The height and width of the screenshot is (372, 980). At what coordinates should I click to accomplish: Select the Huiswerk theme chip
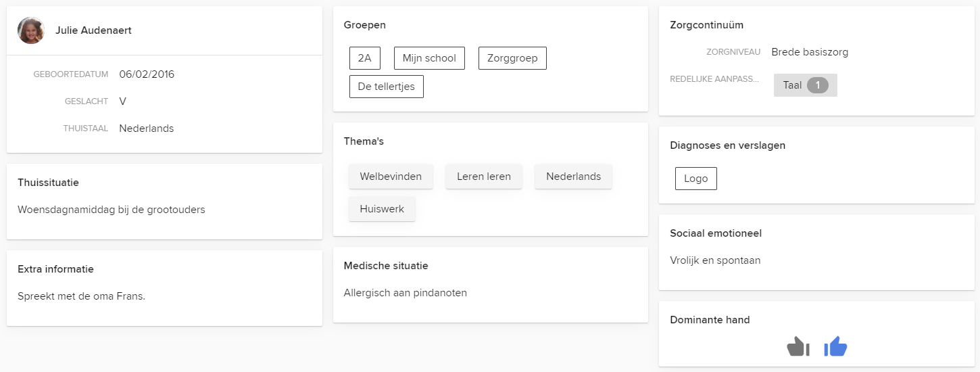[x=382, y=209]
